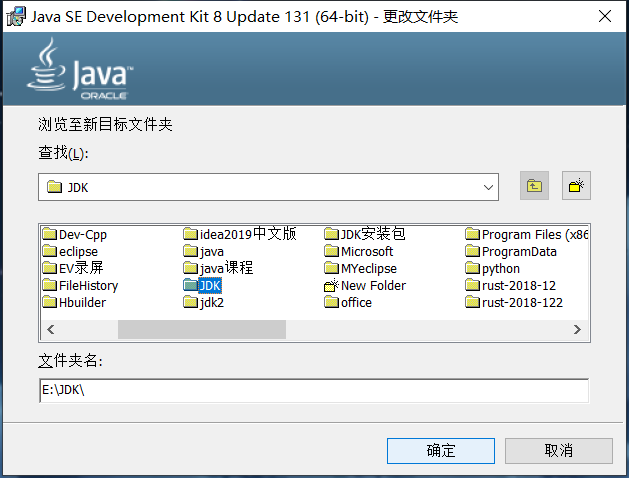Click the folder icon next to rust-2018-12
Screen dimensions: 629x478
pos(473,285)
